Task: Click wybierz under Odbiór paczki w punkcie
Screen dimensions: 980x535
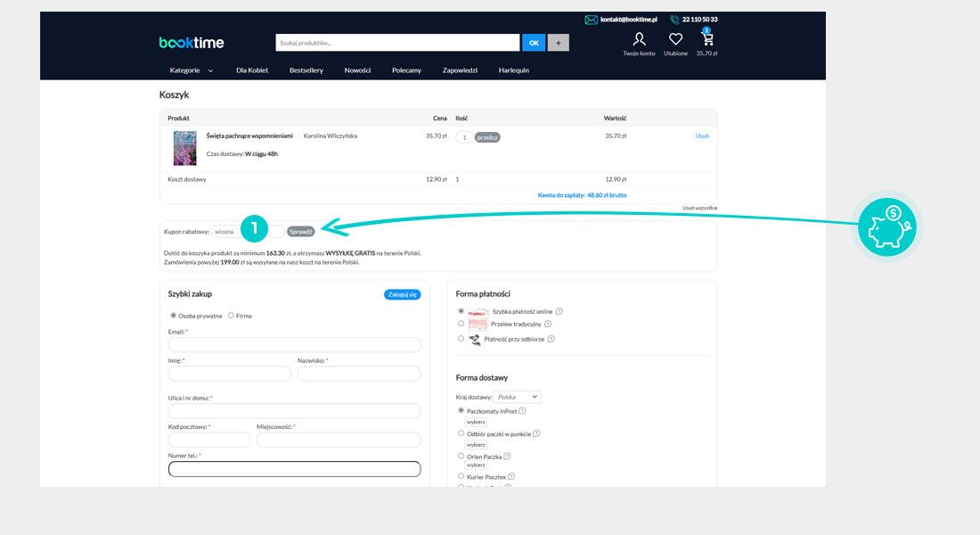Action: click(476, 444)
